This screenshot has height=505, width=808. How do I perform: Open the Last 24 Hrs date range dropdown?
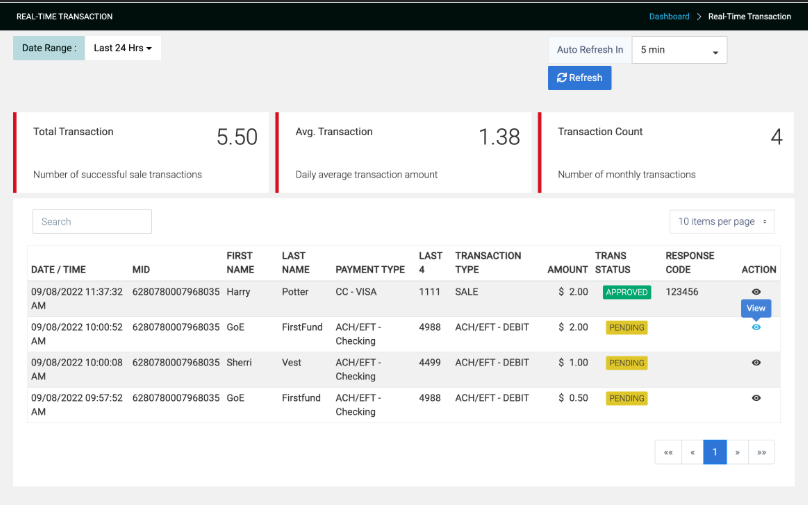coord(123,48)
